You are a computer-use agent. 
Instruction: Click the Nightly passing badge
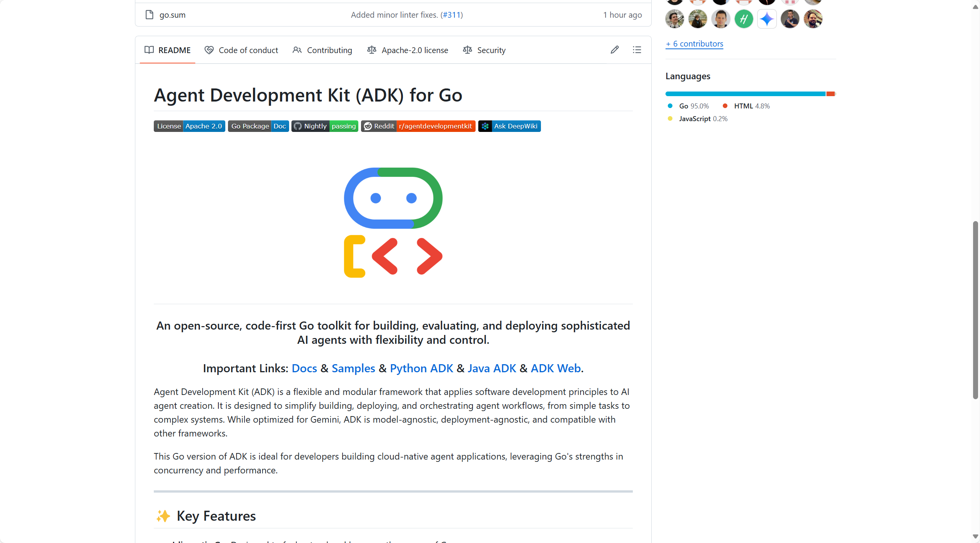pyautogui.click(x=324, y=126)
